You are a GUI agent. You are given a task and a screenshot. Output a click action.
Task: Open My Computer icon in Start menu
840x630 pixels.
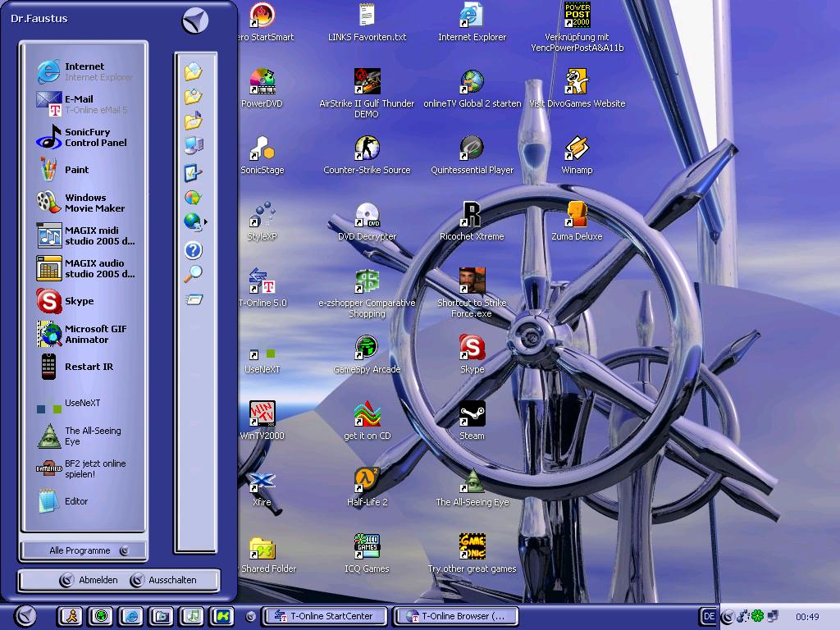(x=194, y=144)
